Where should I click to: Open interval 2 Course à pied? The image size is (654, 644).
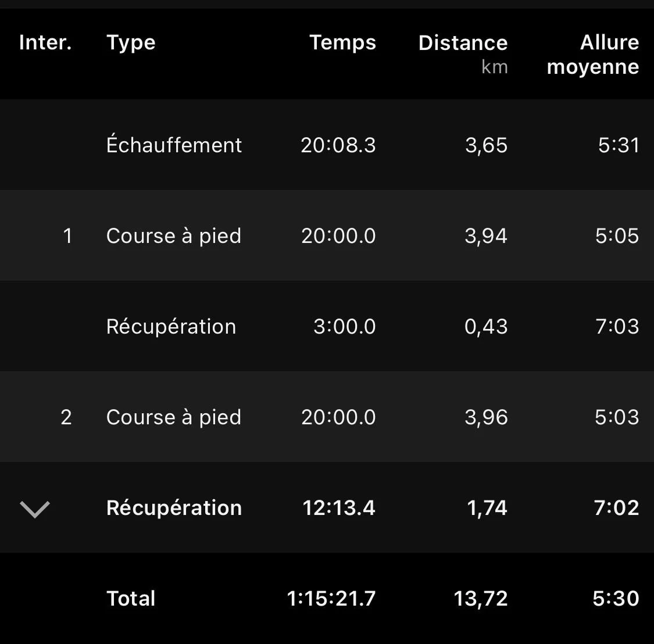(327, 417)
